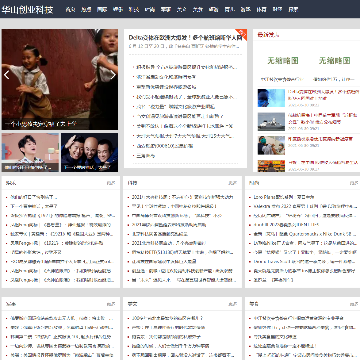Viewport: 360px width, 360px height.
Task: Open the 华山创业科技 site logo
Action: tap(27, 9)
